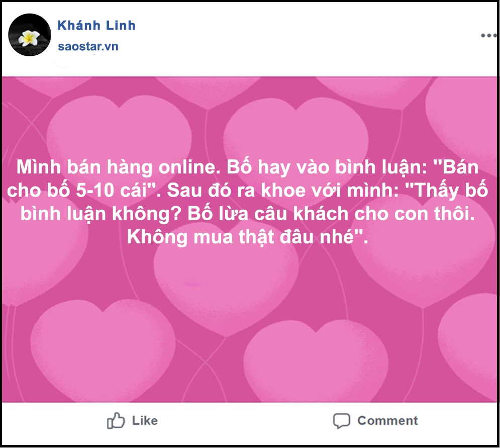Open Khánh Linh's round profile picture
Image resolution: width=500 pixels, height=448 pixels.
pos(30,35)
